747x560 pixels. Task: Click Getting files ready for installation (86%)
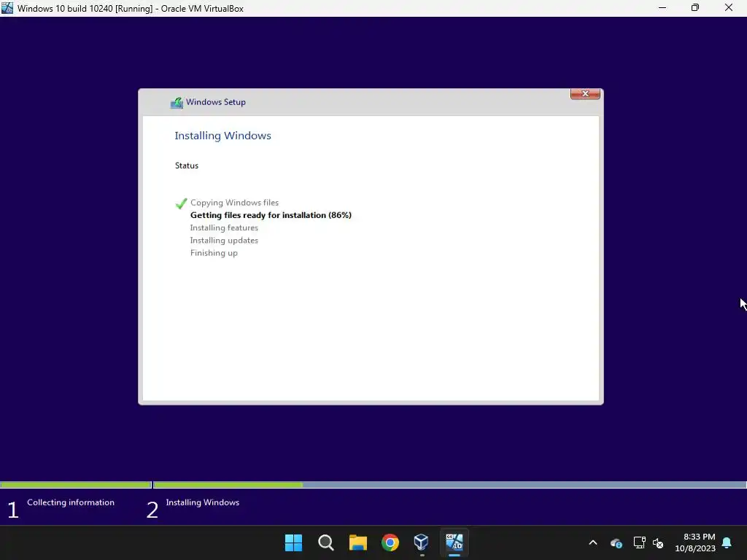271,215
